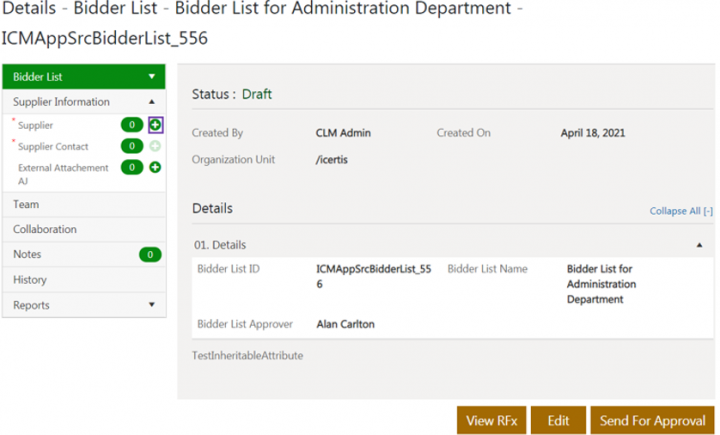Click the Supplier Contact add plus icon

pyautogui.click(x=155, y=146)
